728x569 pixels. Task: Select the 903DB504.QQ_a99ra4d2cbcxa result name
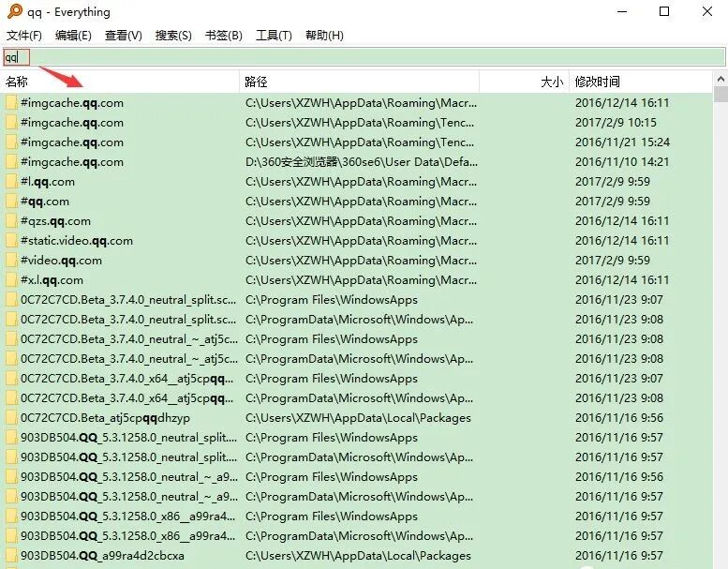102,556
